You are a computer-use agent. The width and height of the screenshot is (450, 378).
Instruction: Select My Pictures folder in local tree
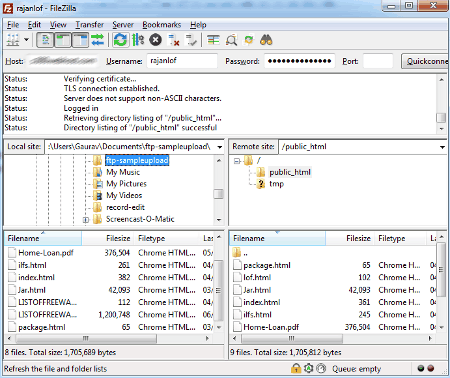pos(126,184)
